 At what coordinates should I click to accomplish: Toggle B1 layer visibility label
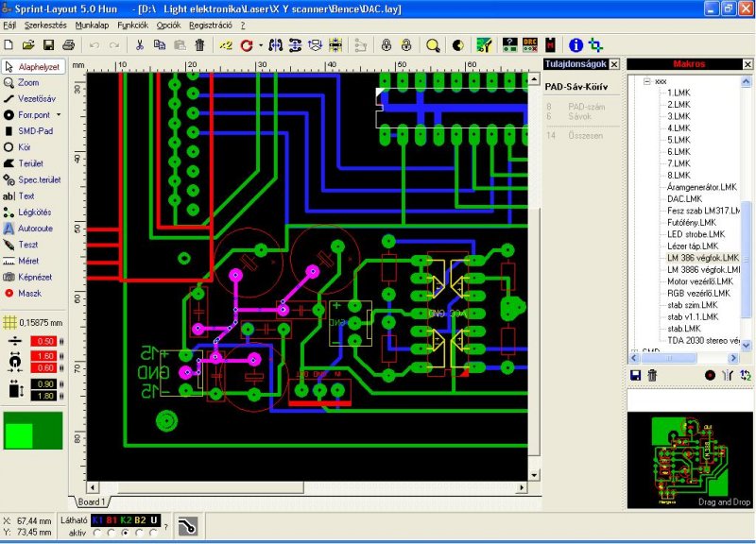coord(112,520)
